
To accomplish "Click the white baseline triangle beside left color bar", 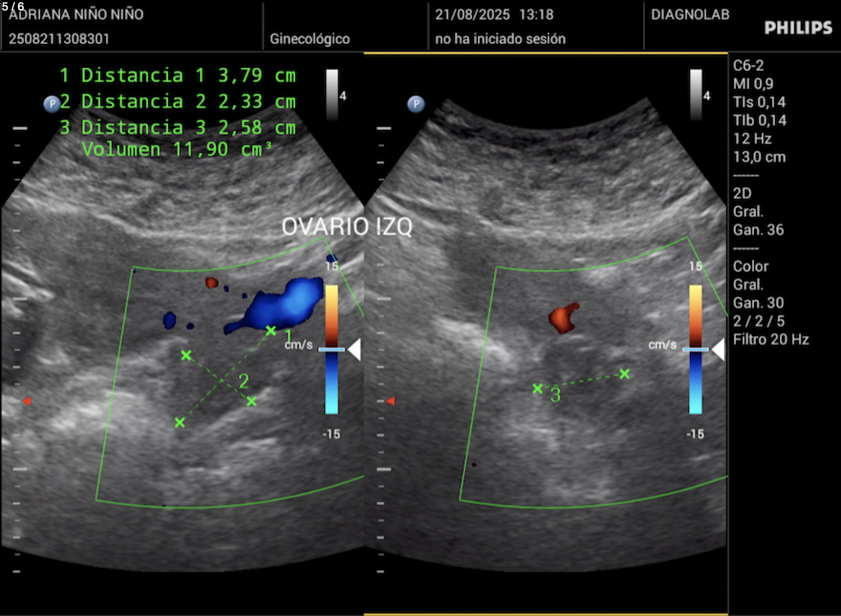I will click(355, 350).
